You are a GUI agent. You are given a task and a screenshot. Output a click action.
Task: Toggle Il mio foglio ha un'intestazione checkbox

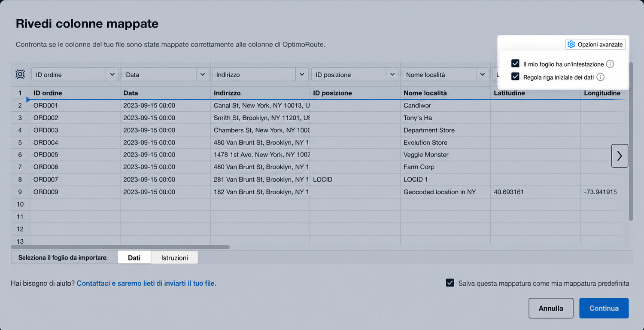point(516,64)
